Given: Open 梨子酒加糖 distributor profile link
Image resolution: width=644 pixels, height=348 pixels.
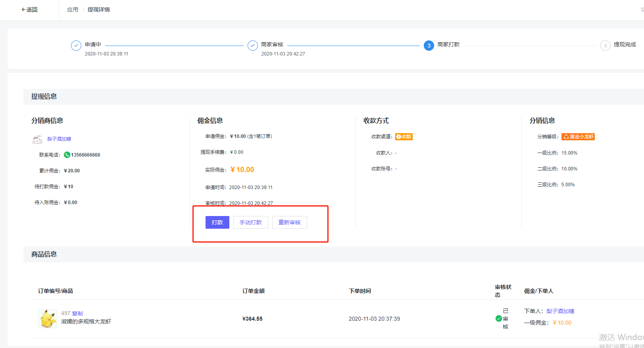Looking at the screenshot, I should coord(59,139).
